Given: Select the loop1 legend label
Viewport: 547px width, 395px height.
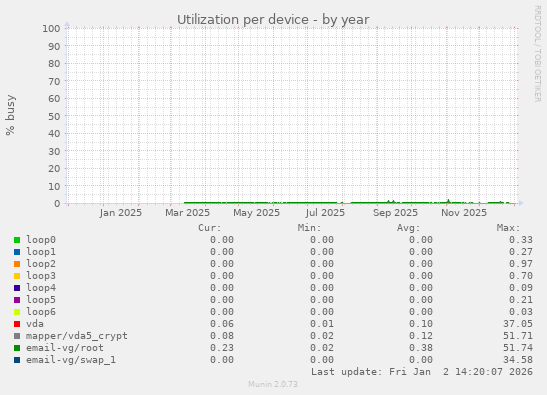Looking at the screenshot, I should pos(41,252).
